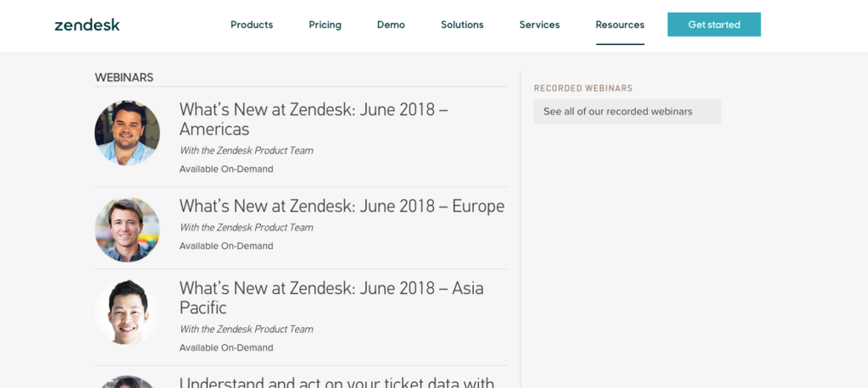Click the RECORDED WEBINARS sidebar heading

[x=583, y=88]
